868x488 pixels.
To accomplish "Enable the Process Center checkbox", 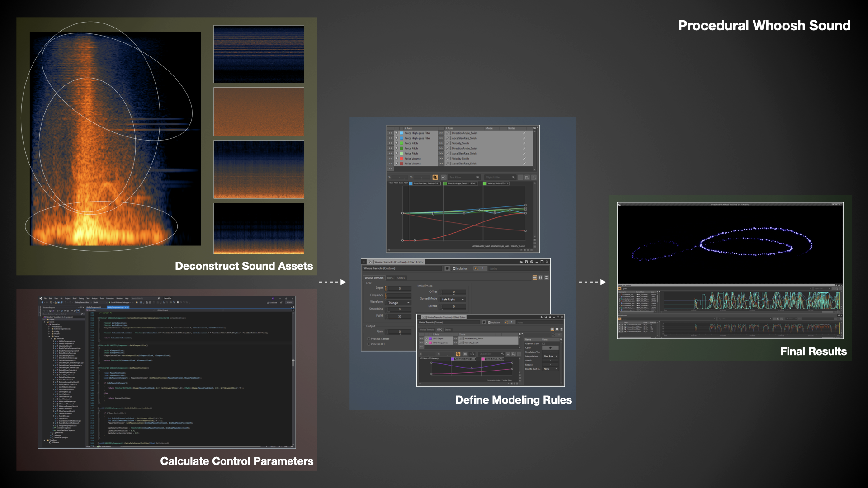I will tap(368, 339).
